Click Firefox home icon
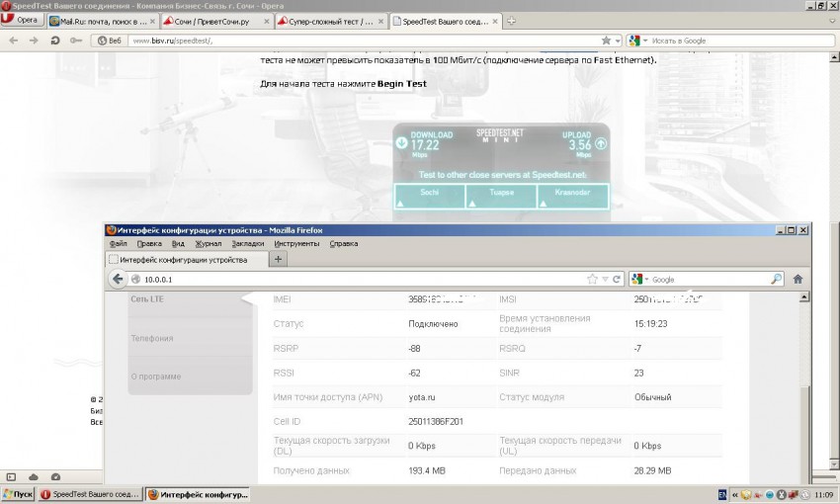Viewport: 840px width, 504px height. click(798, 279)
